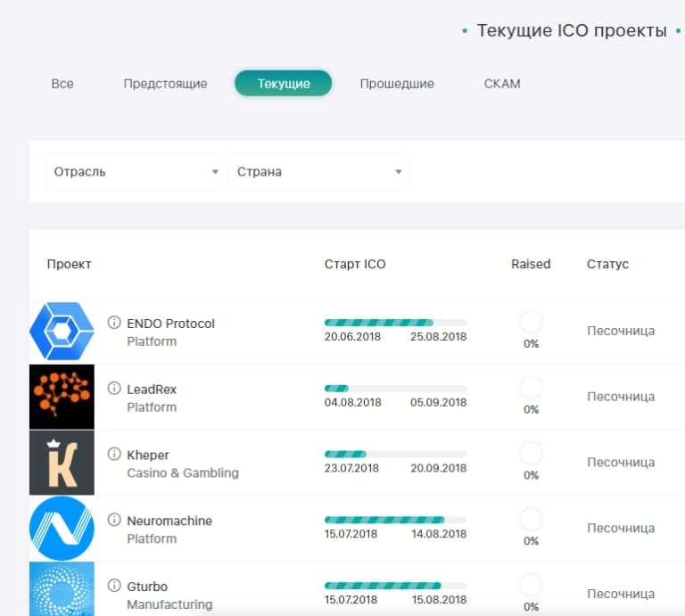Open the ENDO Protocol project link
685x616 pixels.
coord(171,324)
